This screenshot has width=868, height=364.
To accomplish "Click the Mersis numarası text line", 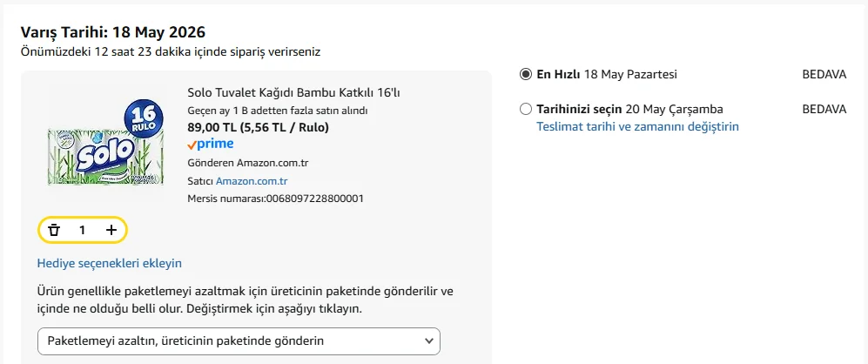I will tap(276, 199).
